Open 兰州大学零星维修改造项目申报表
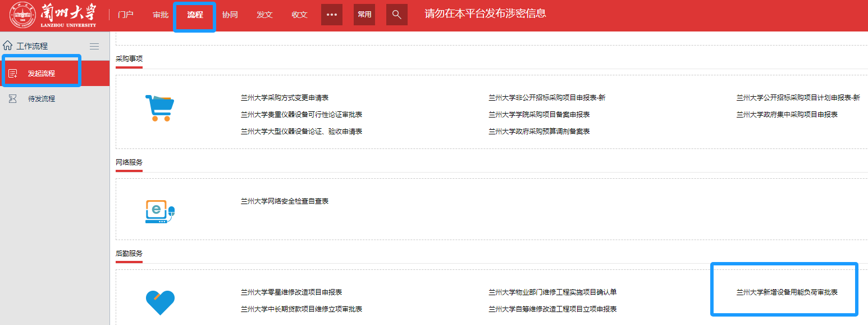Screen dimensions: 868x325 [x=291, y=292]
